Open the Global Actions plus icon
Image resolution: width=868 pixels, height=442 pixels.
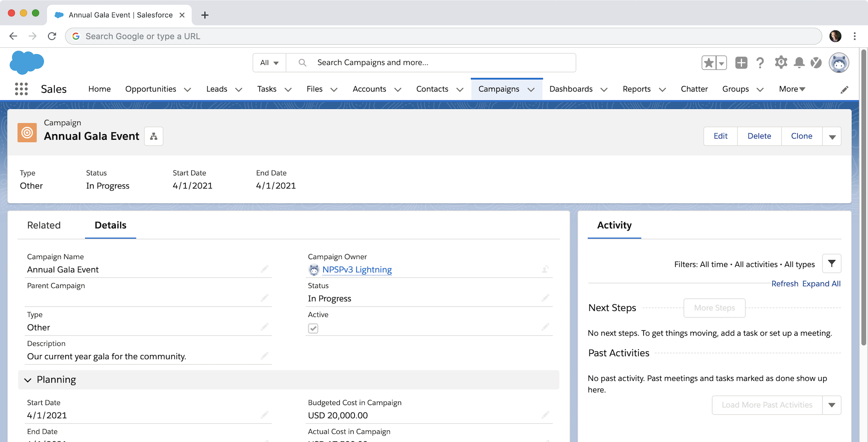[741, 63]
